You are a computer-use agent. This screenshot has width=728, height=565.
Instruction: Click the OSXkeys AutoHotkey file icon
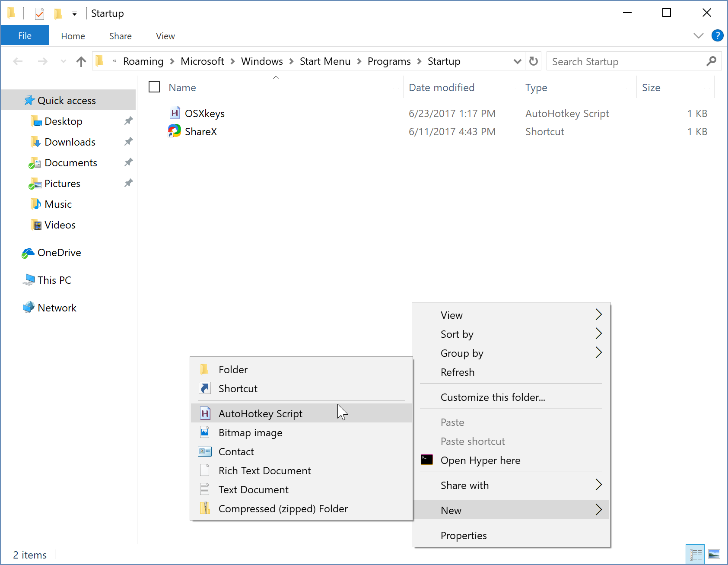(175, 113)
